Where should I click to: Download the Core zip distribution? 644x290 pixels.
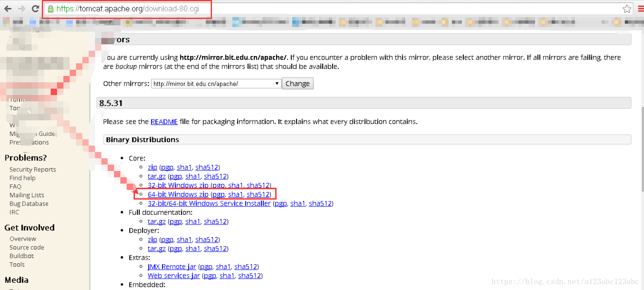(152, 167)
